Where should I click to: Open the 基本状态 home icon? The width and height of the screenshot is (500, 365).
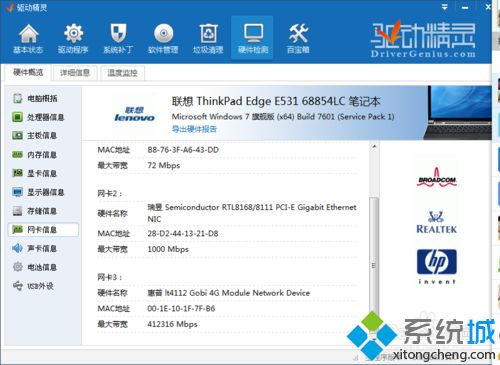pos(28,38)
